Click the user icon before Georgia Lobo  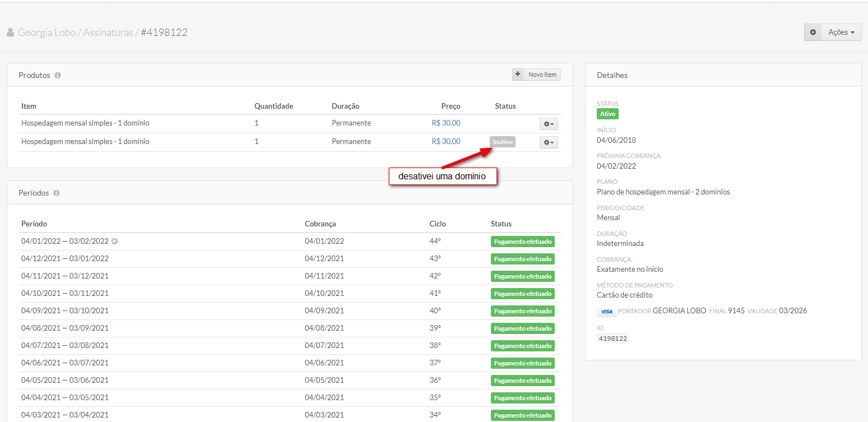[x=10, y=33]
